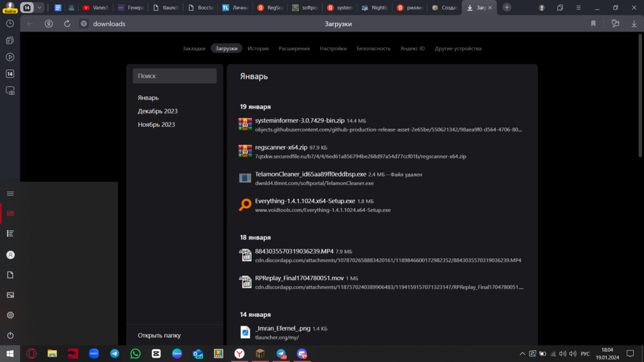The width and height of the screenshot is (644, 362).
Task: Open the Everything-1.4.1.1024.x64-Setup.exe download
Action: (305, 201)
